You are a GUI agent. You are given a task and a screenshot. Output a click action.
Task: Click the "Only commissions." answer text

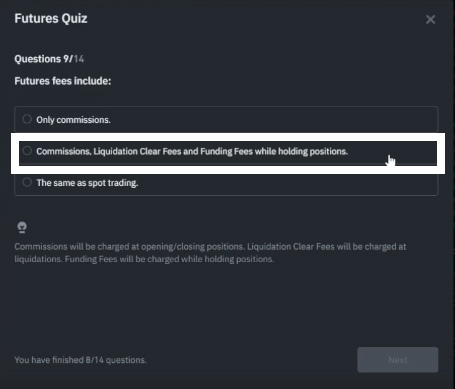click(73, 120)
